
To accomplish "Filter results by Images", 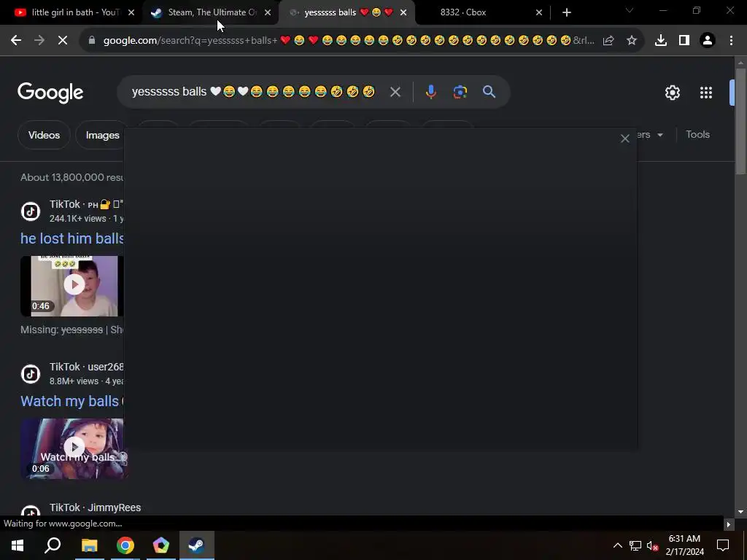I will pyautogui.click(x=101, y=135).
